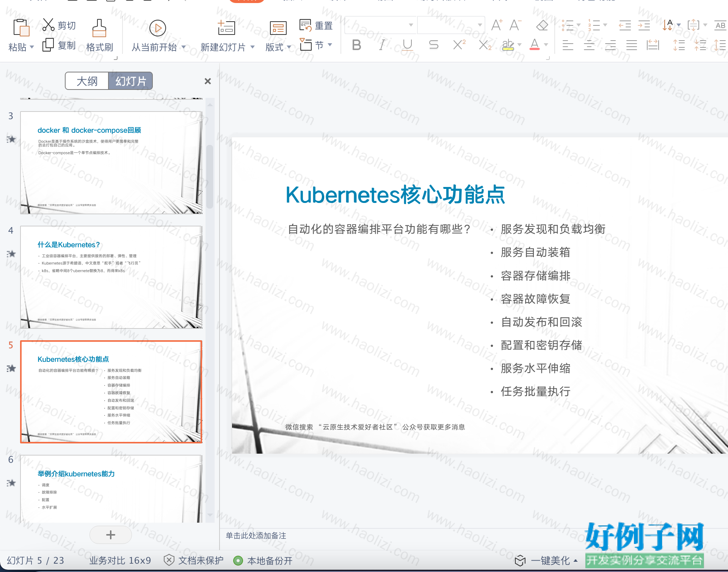
Task: Expand bullet list style dropdown
Action: [x=579, y=25]
